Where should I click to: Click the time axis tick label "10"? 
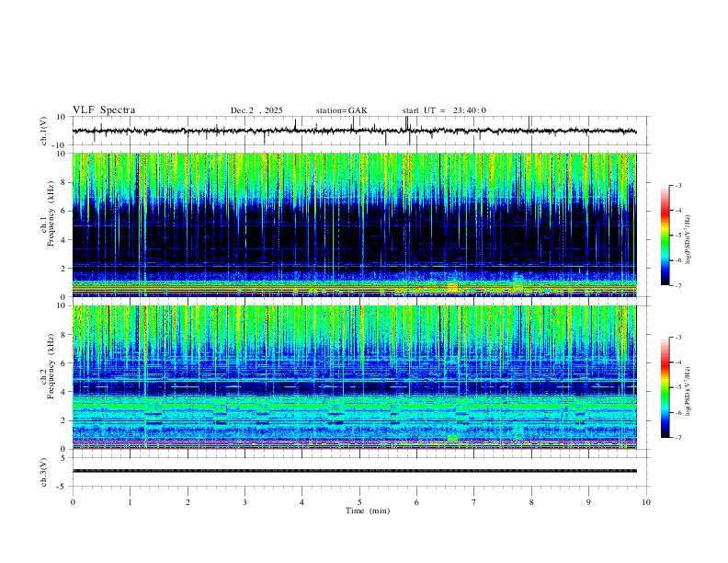(x=646, y=502)
